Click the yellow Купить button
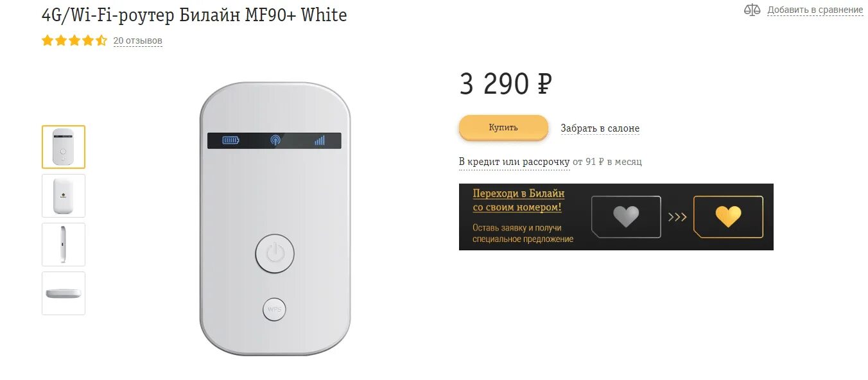 pos(503,128)
